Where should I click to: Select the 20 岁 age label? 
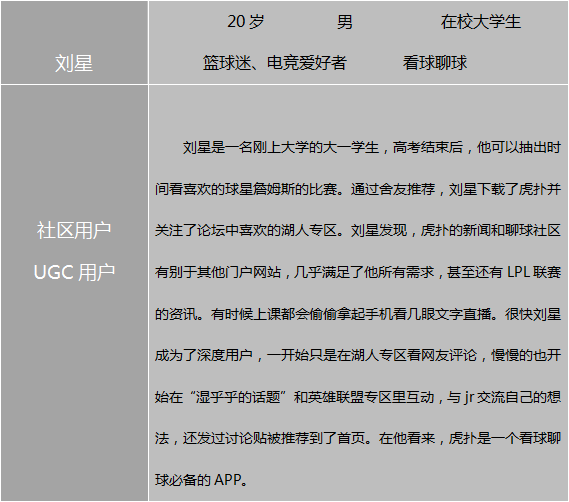click(246, 22)
